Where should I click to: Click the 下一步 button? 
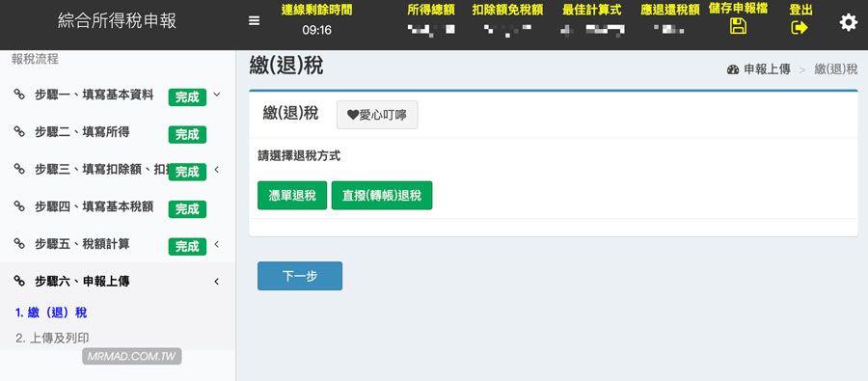300,276
